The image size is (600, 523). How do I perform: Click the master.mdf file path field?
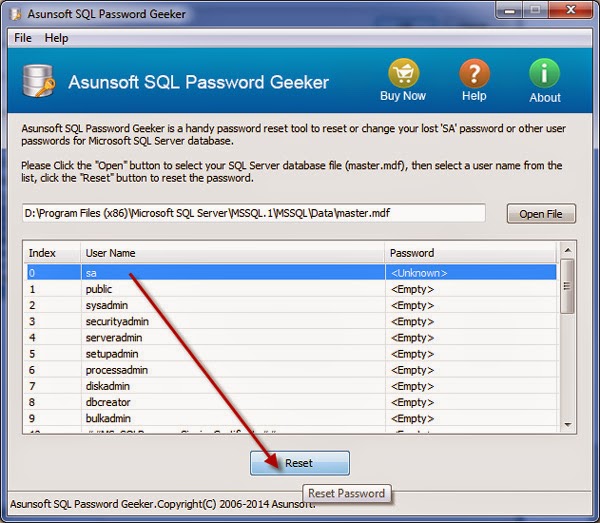pyautogui.click(x=254, y=213)
